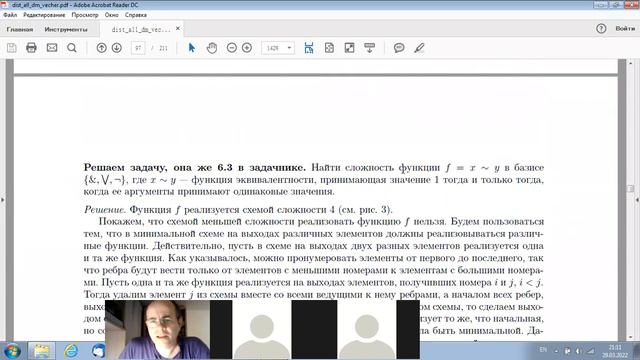The height and width of the screenshot is (360, 640).
Task: Go to previous page arrow
Action: [x=102, y=48]
